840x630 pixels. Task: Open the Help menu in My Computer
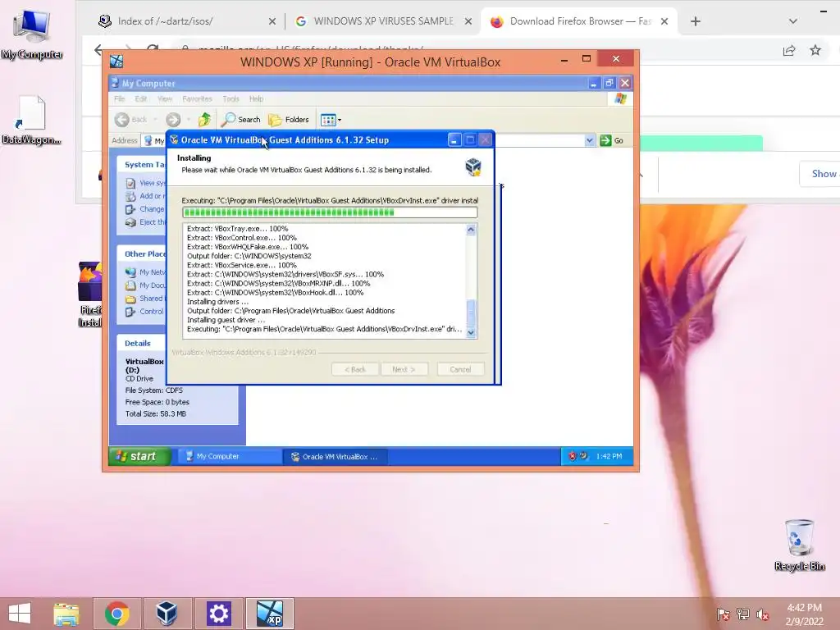[x=256, y=98]
